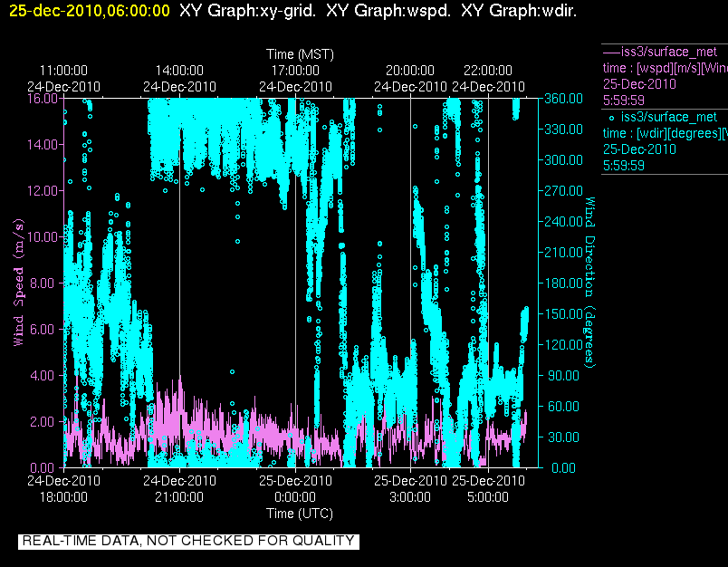Viewport: 728px width, 567px height.
Task: Click the 21:00:00 UTC tick label
Action: pos(179,497)
